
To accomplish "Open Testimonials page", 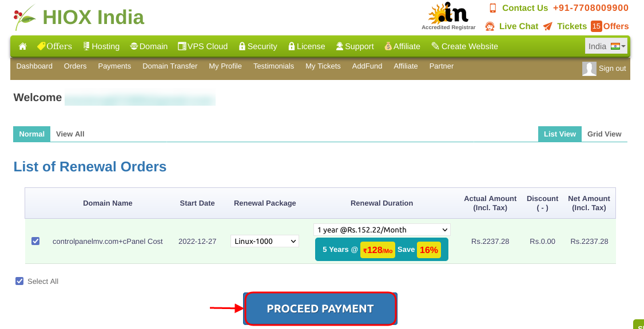I will tap(273, 66).
